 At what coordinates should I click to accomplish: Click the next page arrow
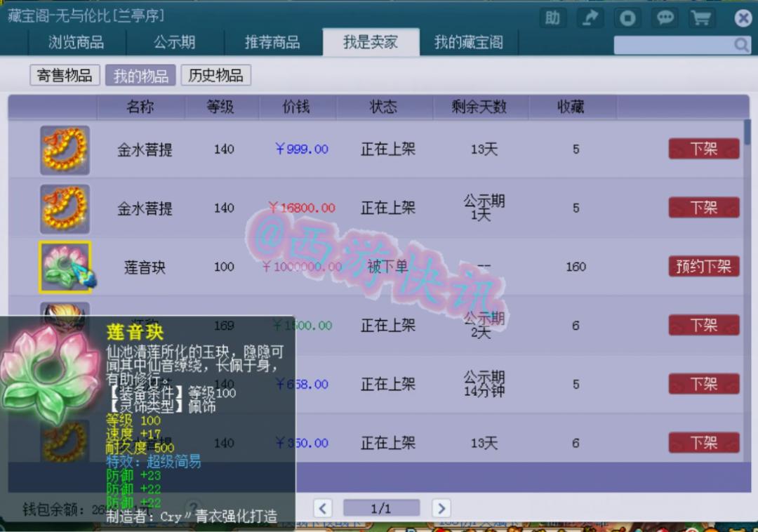coord(441,507)
